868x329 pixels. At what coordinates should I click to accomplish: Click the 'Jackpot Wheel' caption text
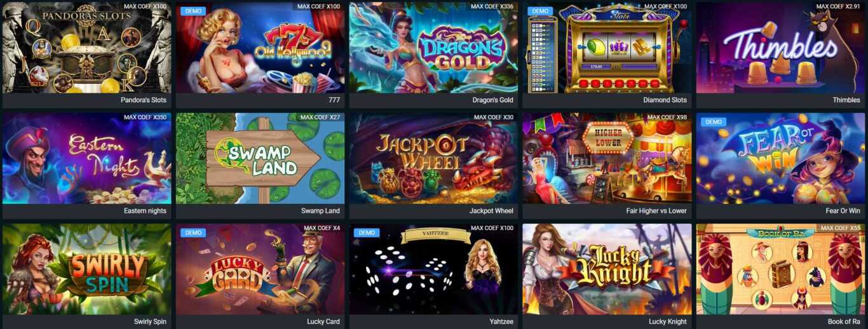tap(491, 211)
